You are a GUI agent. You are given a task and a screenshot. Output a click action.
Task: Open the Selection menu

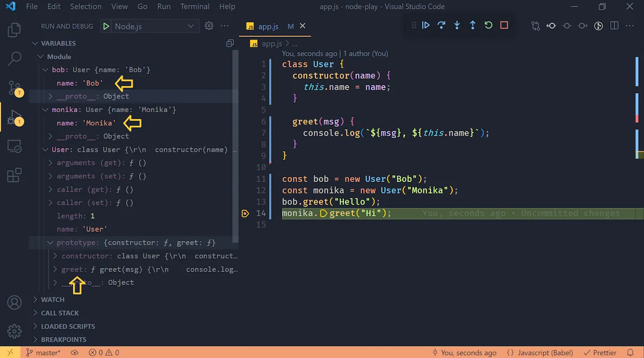click(x=85, y=6)
